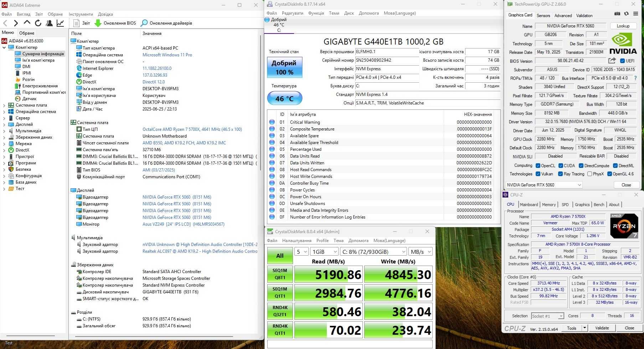Screen dimensions: 644x349
Task: Open the MB/s unit dropdown
Action: (x=420, y=252)
